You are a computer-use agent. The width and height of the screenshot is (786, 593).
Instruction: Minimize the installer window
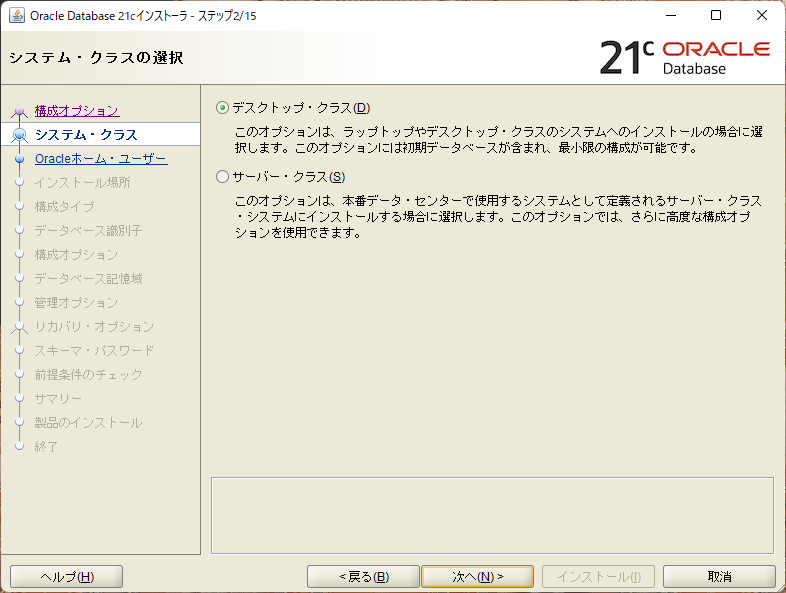tap(671, 16)
